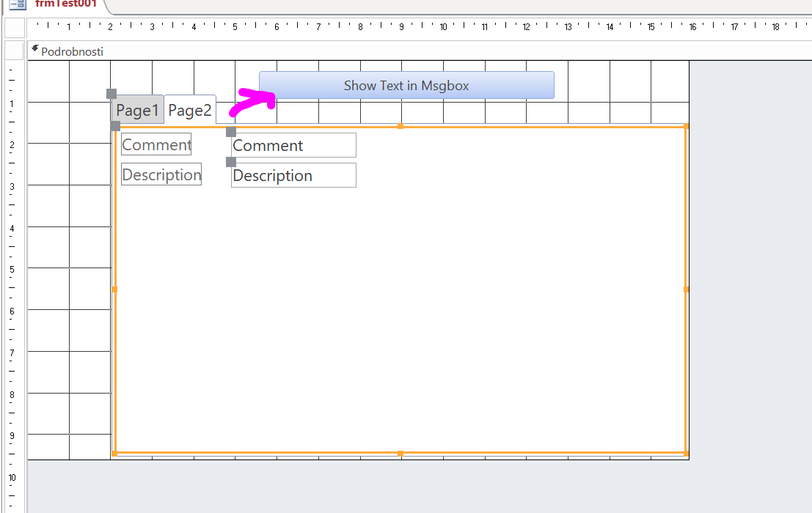The width and height of the screenshot is (812, 513).
Task: Click the tab control's top-left move handle
Action: pos(111,94)
